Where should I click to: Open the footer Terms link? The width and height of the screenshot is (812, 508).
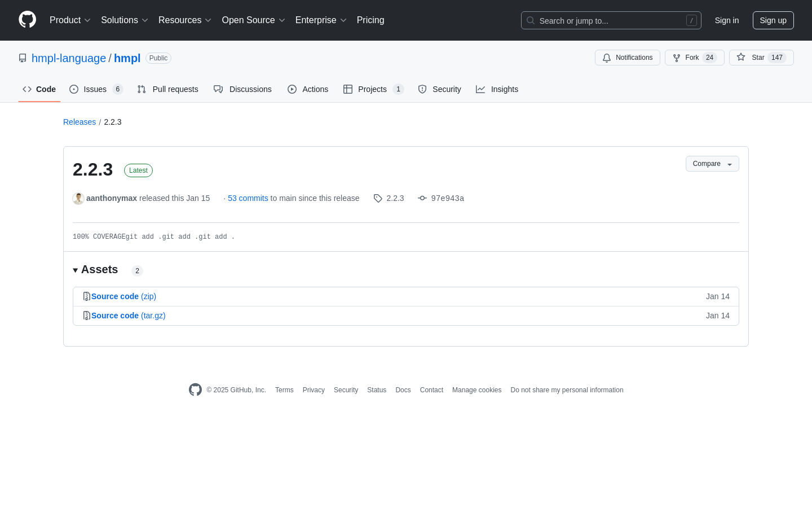(x=284, y=390)
